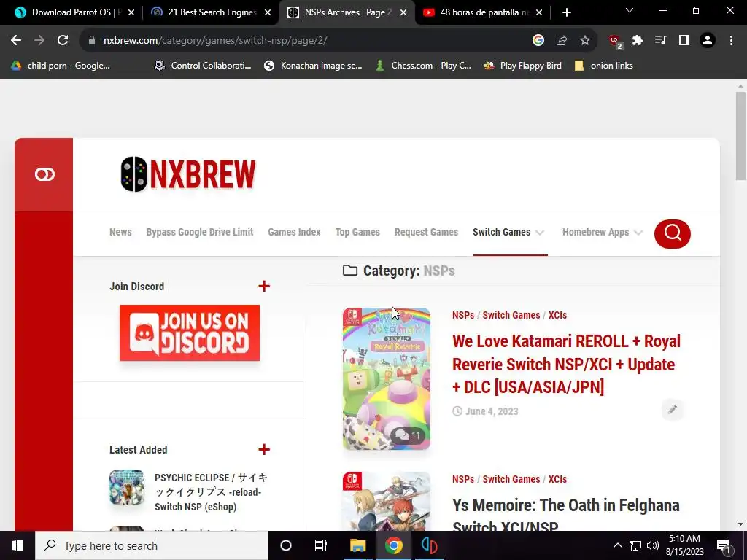
Task: Click XCIs tag above Katamari post
Action: point(557,315)
